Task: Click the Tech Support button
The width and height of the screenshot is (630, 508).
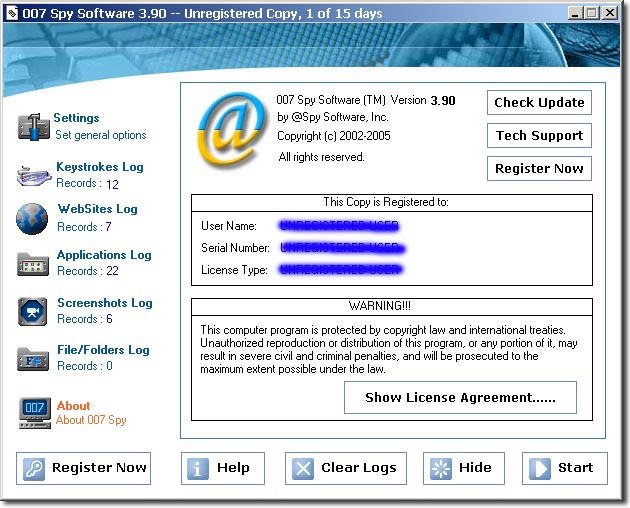Action: pyautogui.click(x=539, y=135)
